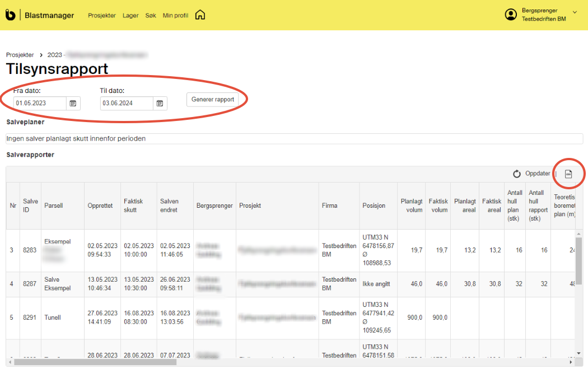The width and height of the screenshot is (588, 378).
Task: Click the table scroll-down arrow
Action: [578, 353]
